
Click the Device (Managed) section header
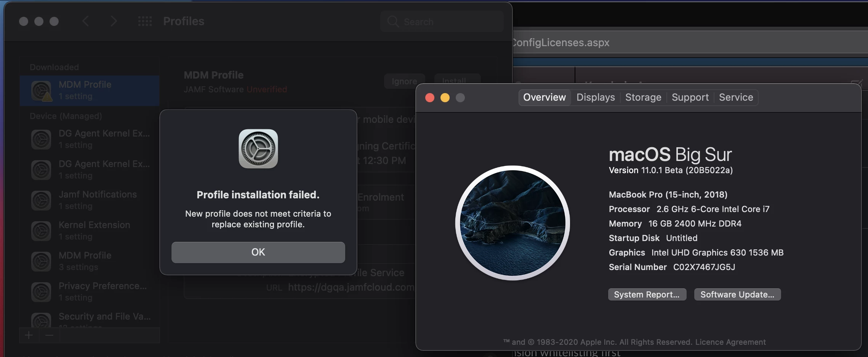[x=66, y=116]
